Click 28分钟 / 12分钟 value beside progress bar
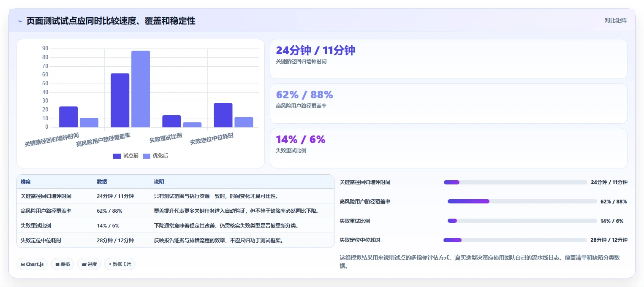This screenshot has height=287, width=644. pos(609,240)
